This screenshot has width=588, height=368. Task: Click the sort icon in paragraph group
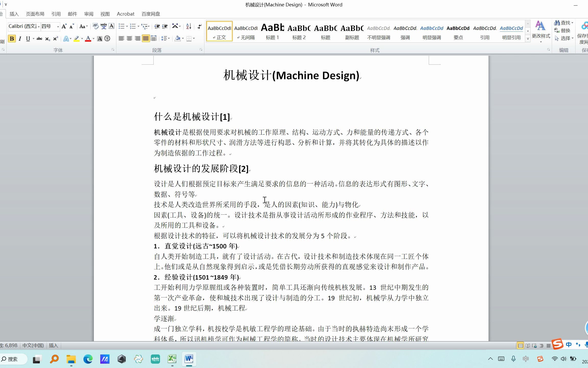click(x=188, y=26)
